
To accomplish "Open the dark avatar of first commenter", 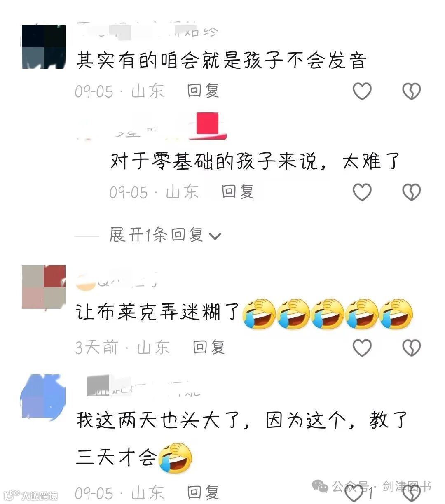I will pyautogui.click(x=44, y=47).
